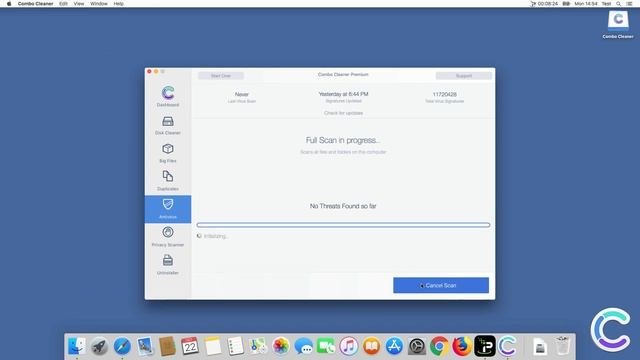640x360 pixels.
Task: Open App Store from the dock
Action: (394, 346)
